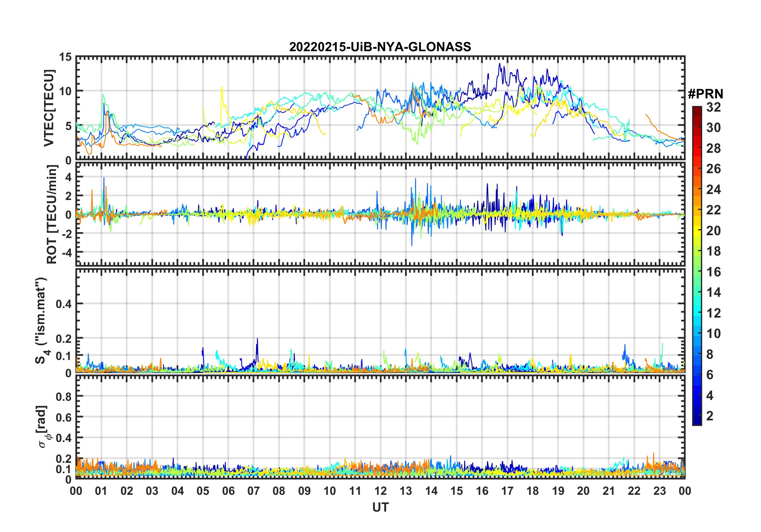This screenshot has width=761, height=532.
Task: Click the colorbar tick label 18
Action: pyautogui.click(x=713, y=251)
